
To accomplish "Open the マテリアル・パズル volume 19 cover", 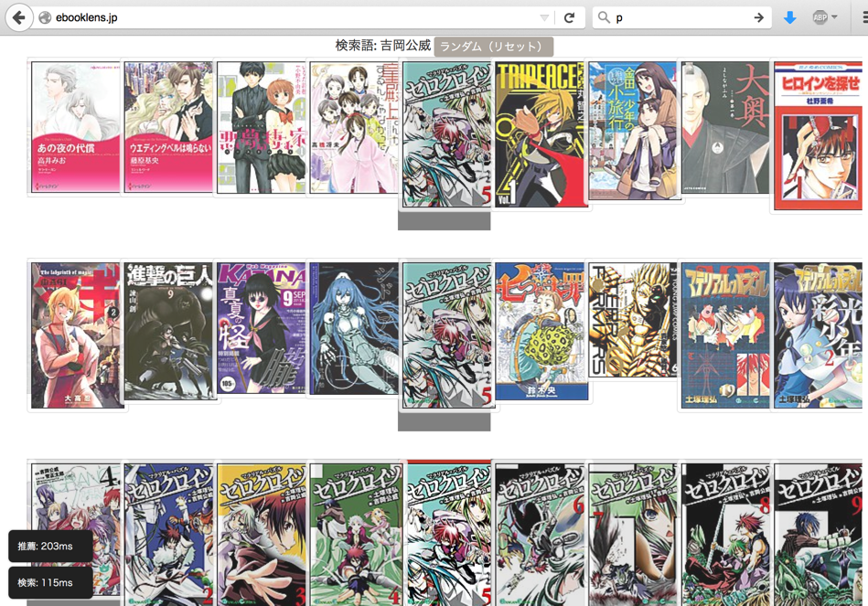I will tap(725, 335).
